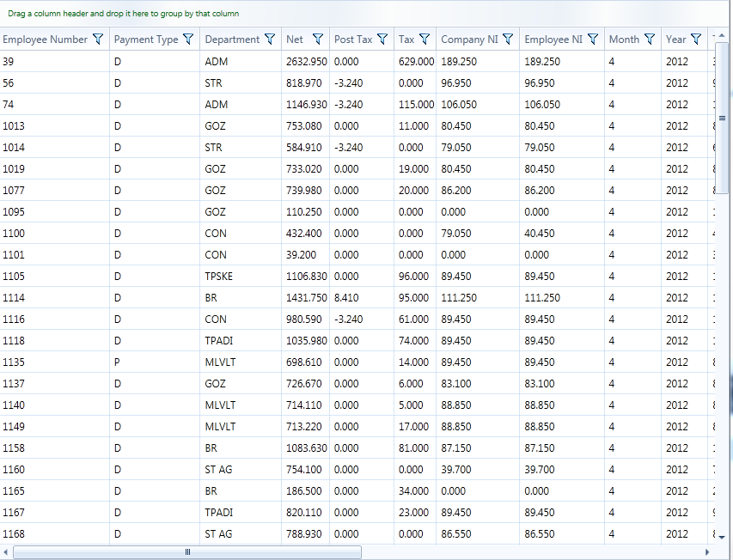
Task: Select Tax value 629.000
Action: point(415,61)
